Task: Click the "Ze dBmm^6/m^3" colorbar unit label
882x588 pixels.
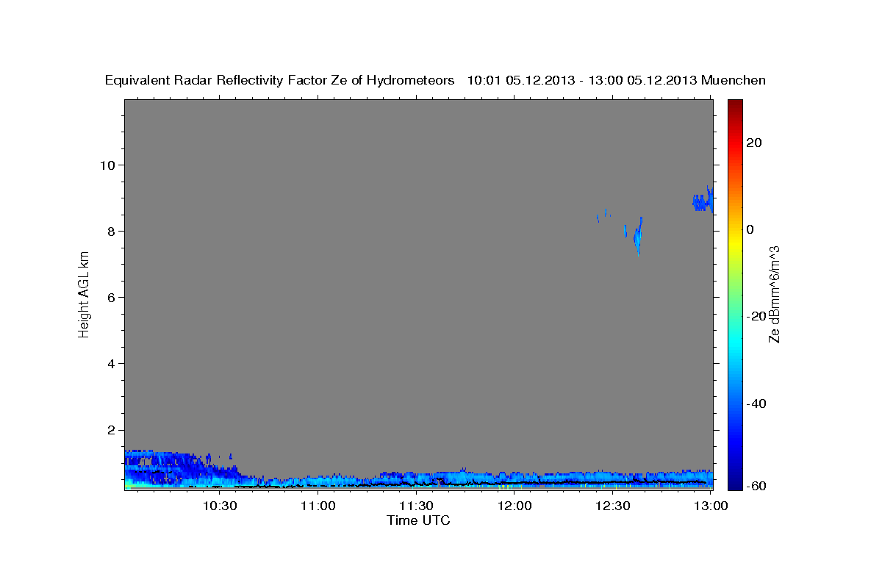Action: click(x=774, y=294)
